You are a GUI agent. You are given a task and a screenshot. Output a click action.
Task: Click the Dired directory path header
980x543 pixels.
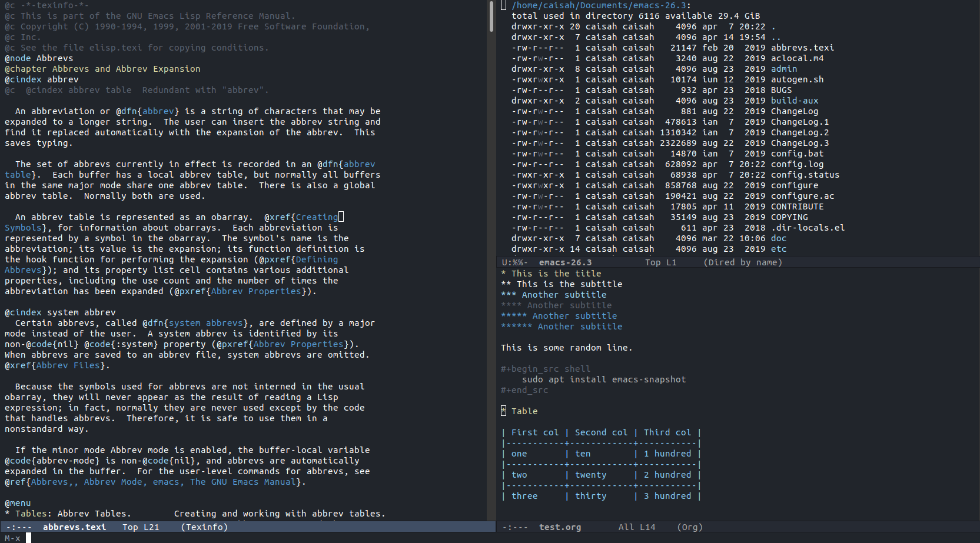[601, 5]
